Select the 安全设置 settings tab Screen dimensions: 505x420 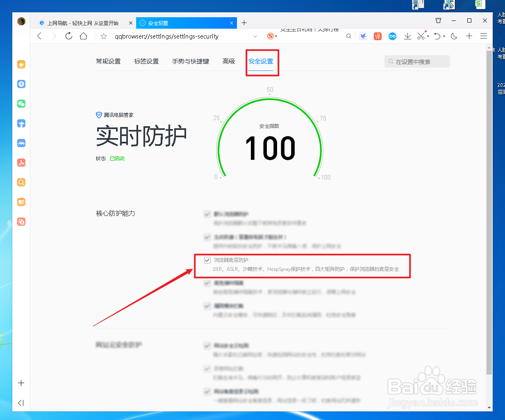(x=261, y=61)
